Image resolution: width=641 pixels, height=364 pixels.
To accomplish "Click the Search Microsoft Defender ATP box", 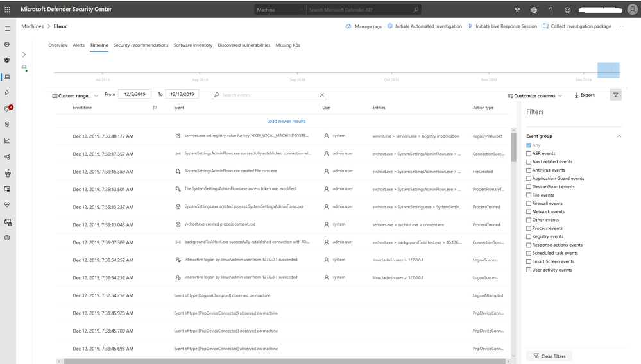I will 364,10.
